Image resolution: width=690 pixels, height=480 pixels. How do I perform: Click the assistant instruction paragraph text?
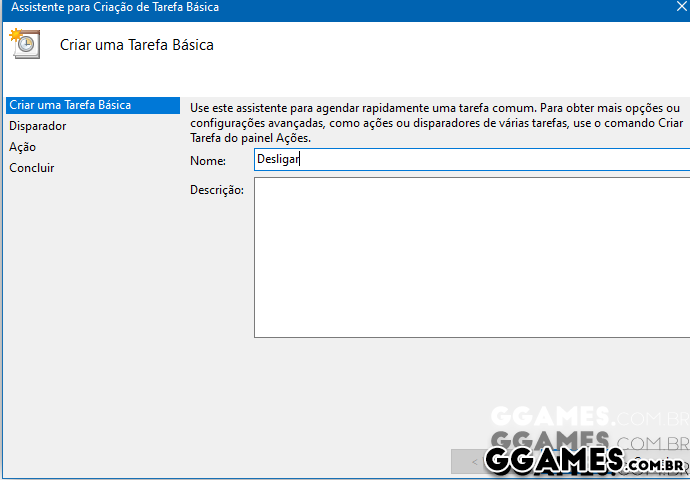coord(435,122)
